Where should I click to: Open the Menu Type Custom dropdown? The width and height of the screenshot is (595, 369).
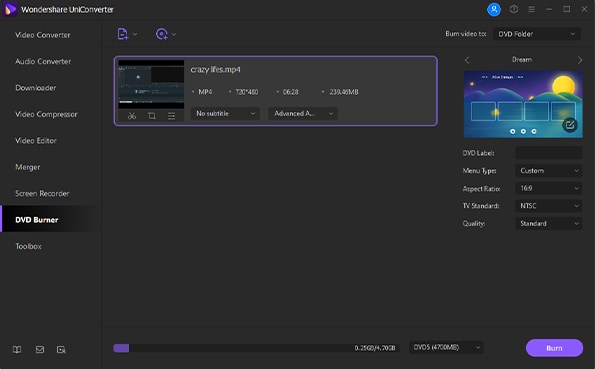pyautogui.click(x=548, y=171)
